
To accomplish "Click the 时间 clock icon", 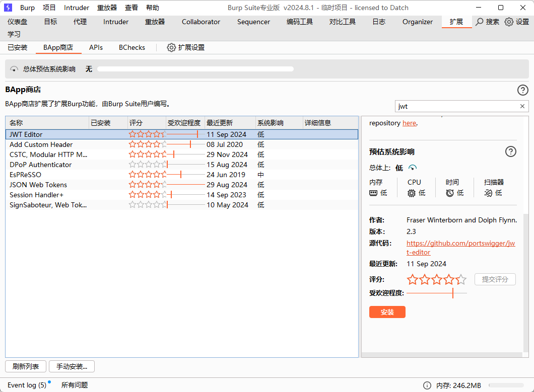I will click(449, 193).
